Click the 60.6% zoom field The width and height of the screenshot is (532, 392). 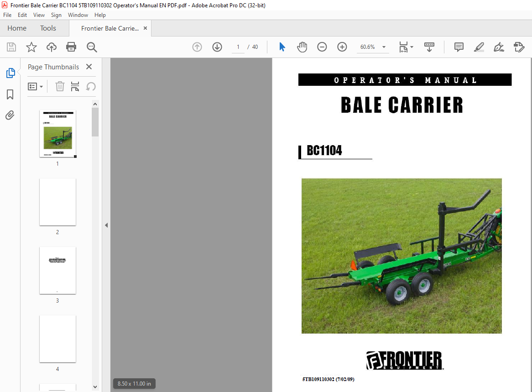coord(367,47)
